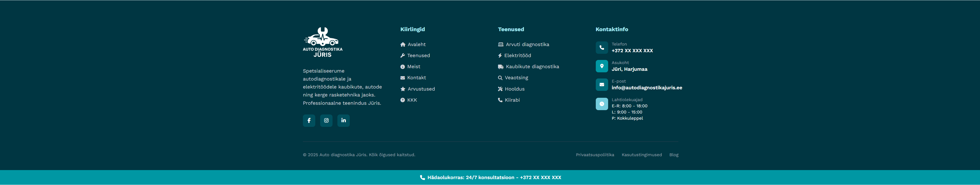Open the Kontakt page link
The image size is (980, 185).
pyautogui.click(x=413, y=78)
